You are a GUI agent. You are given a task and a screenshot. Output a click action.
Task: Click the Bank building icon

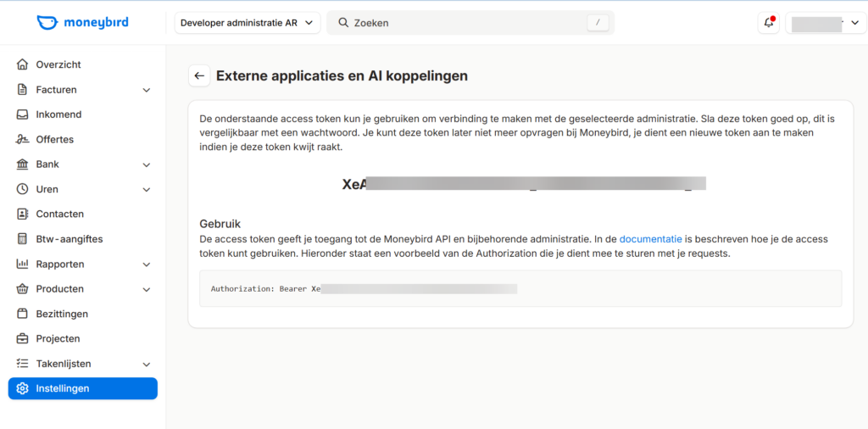coord(22,164)
